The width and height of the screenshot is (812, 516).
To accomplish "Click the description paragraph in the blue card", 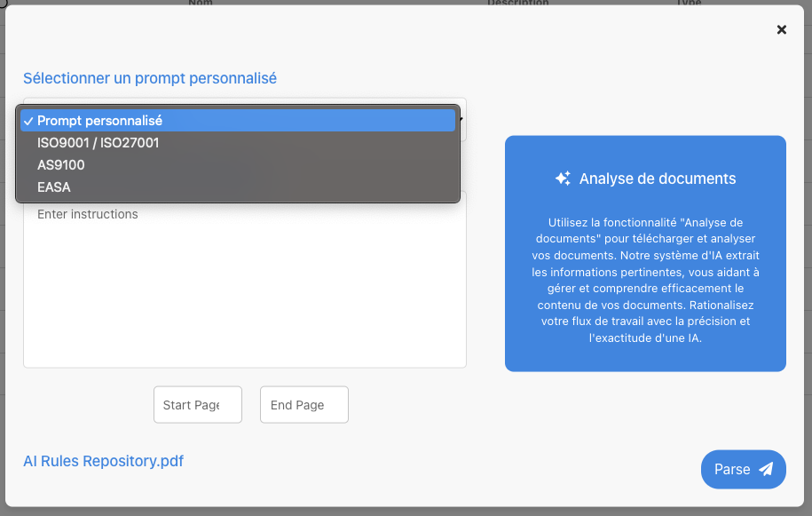I will point(645,280).
